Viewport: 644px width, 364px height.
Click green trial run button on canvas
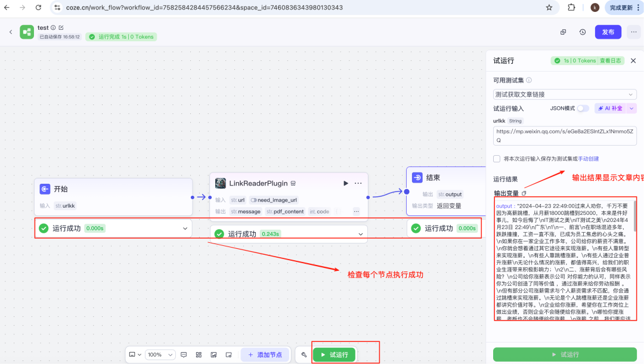(335, 354)
